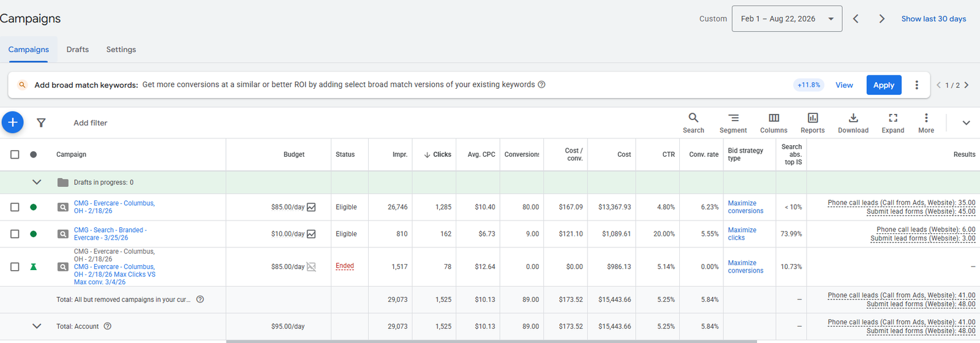Click budget chart icon for $10.00/day row
Viewport: 980px width, 343px height.
tap(311, 234)
